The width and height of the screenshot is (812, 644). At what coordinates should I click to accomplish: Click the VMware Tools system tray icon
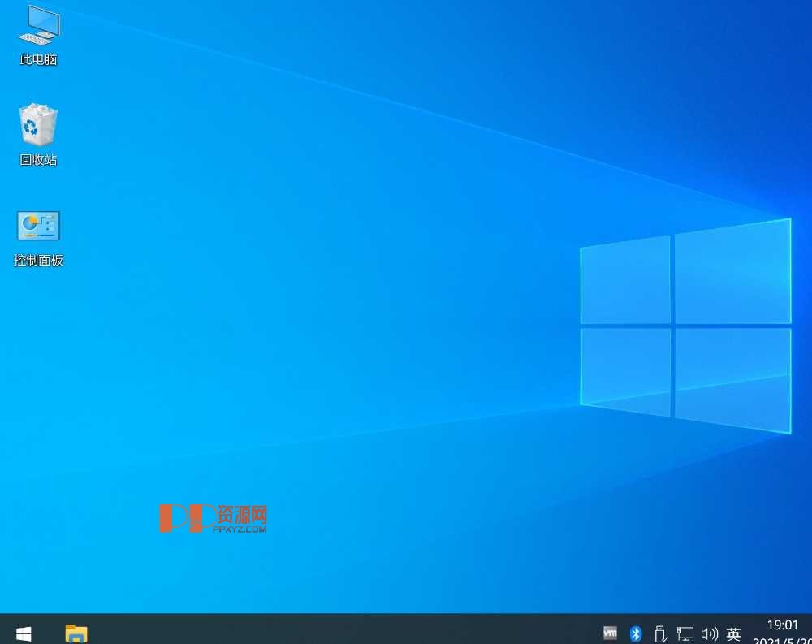[x=611, y=633]
